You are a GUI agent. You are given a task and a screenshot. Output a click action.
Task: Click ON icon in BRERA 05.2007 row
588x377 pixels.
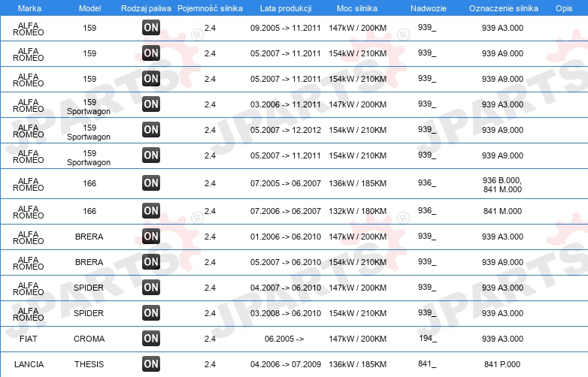pyautogui.click(x=151, y=262)
